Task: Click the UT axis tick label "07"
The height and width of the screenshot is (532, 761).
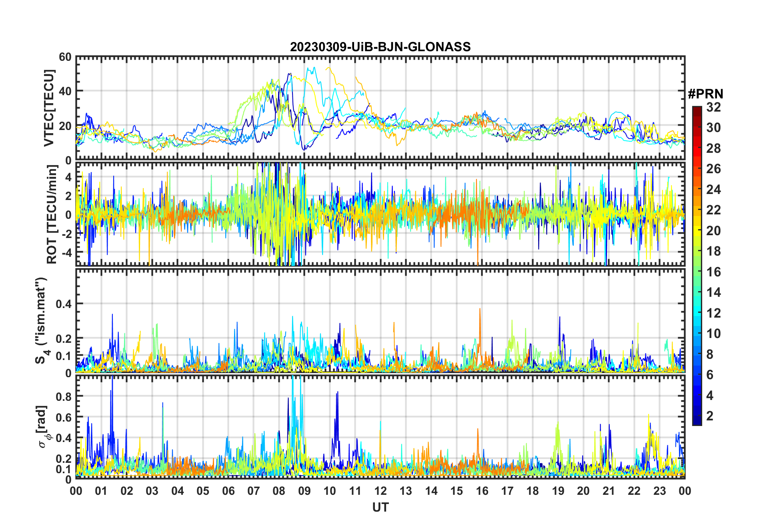Action: point(254,491)
